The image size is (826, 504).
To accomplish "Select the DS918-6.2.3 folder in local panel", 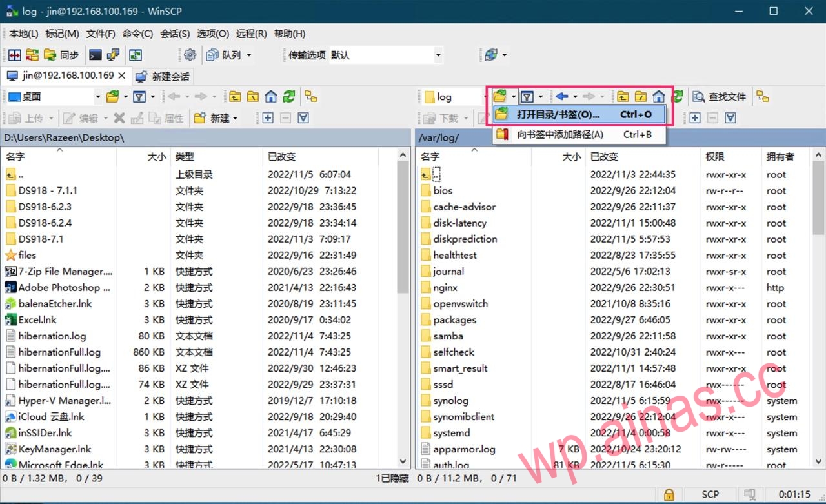I will point(45,207).
